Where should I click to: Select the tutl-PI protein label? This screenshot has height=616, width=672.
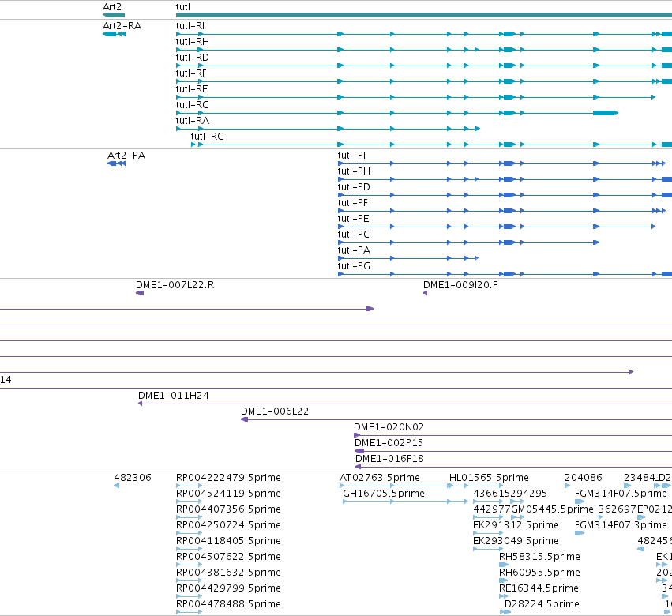pos(352,155)
